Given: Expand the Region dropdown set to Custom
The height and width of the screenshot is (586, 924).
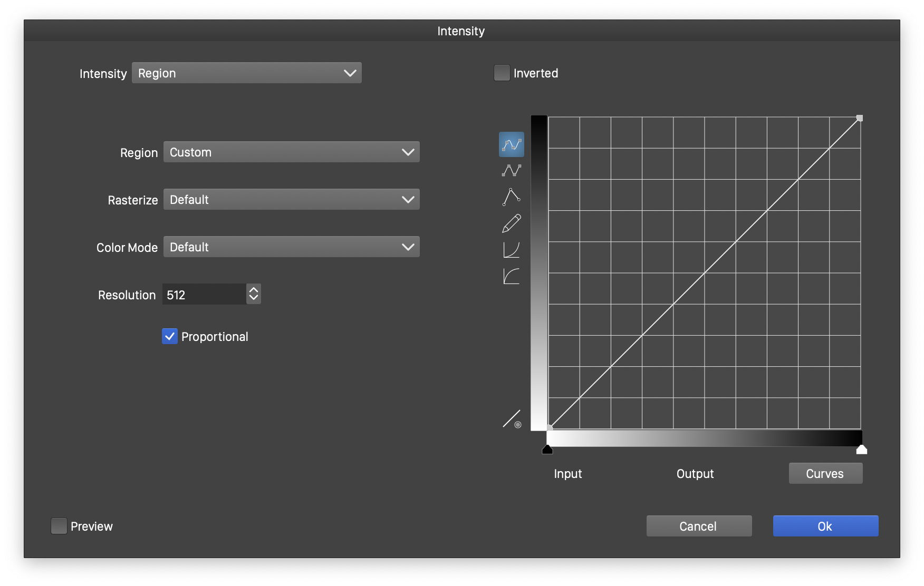Looking at the screenshot, I should click(291, 152).
